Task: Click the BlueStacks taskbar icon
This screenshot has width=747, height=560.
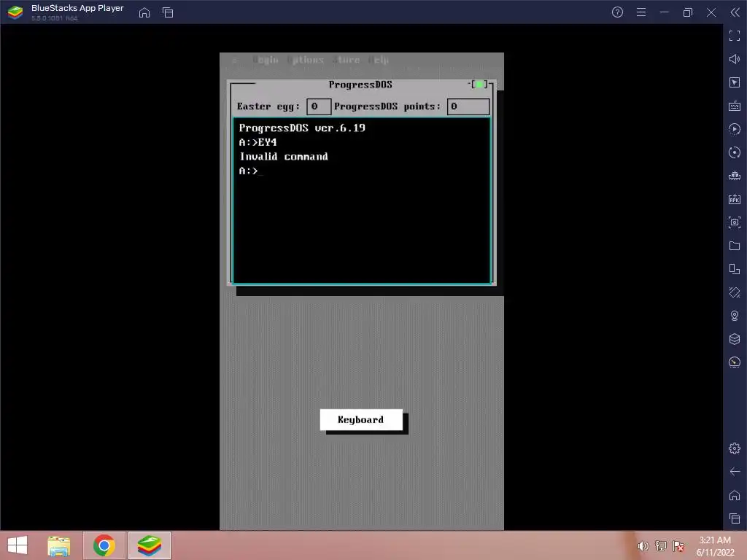Action: [x=149, y=545]
